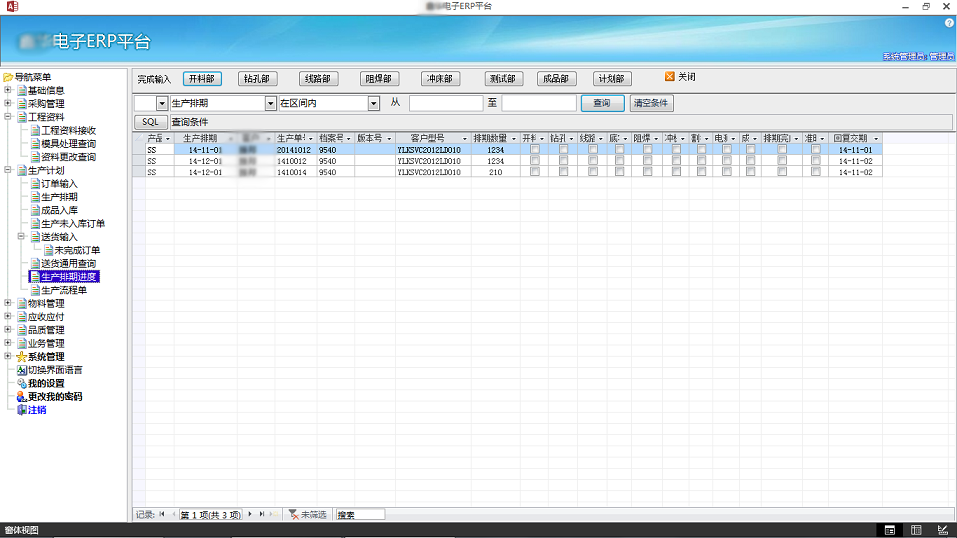This screenshot has height=538, width=957.
Task: Tick 准时 checkbox in 1410014 row
Action: click(815, 172)
